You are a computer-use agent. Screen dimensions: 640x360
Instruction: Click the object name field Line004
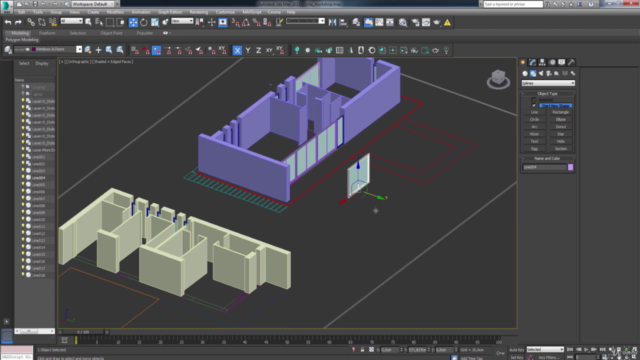pyautogui.click(x=544, y=167)
